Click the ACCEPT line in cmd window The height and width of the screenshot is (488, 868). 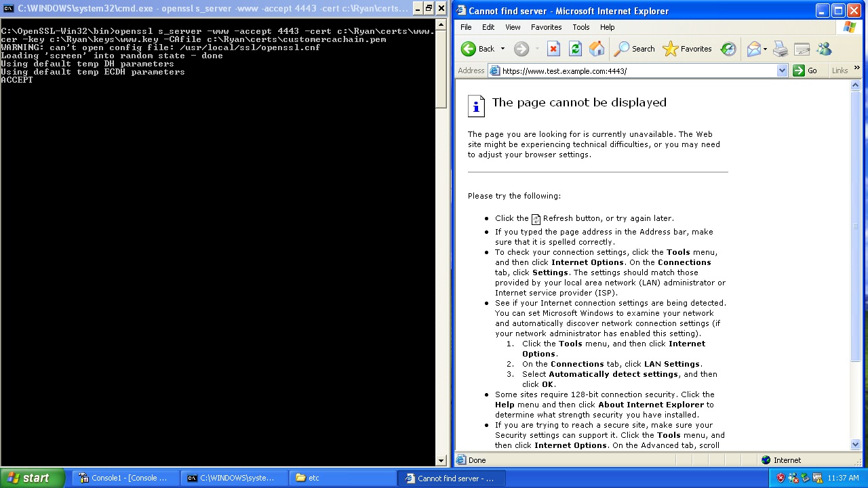click(17, 80)
